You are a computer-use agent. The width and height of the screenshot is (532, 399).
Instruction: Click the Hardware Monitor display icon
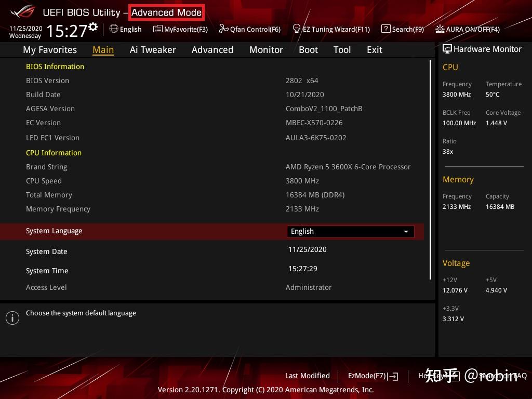(447, 49)
